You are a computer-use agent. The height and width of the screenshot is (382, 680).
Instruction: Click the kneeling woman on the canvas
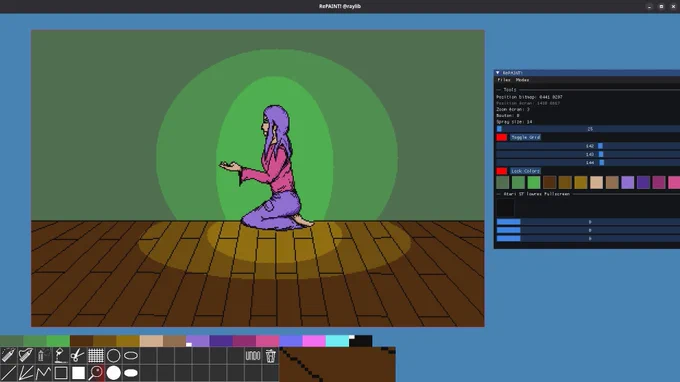coord(271,169)
